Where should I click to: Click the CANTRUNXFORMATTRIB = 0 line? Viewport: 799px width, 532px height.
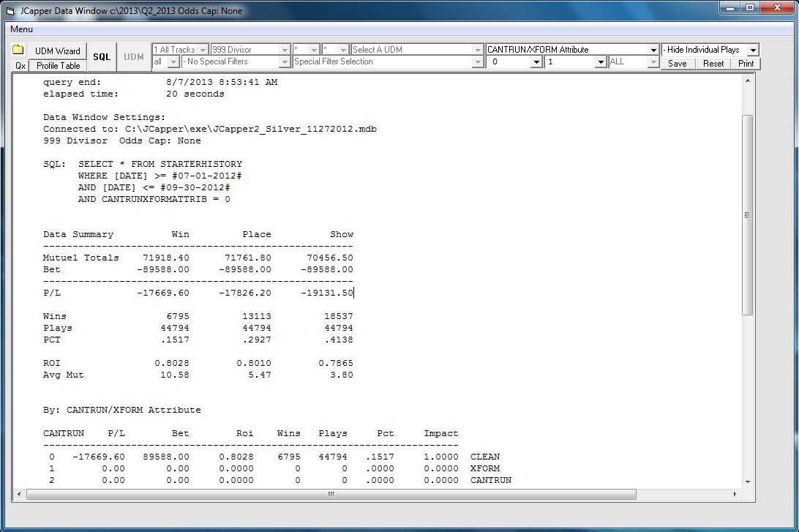tap(154, 199)
